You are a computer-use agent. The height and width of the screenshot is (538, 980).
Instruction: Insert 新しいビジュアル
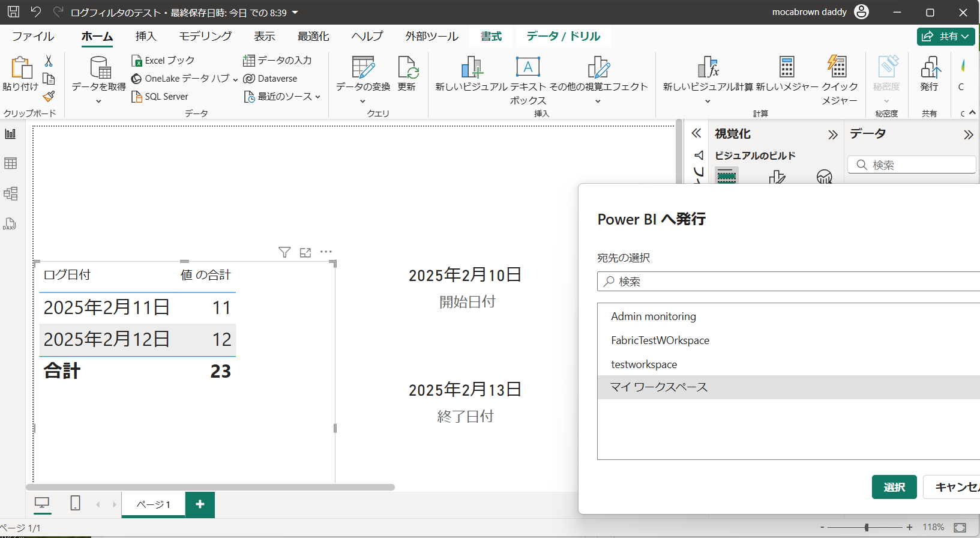472,73
